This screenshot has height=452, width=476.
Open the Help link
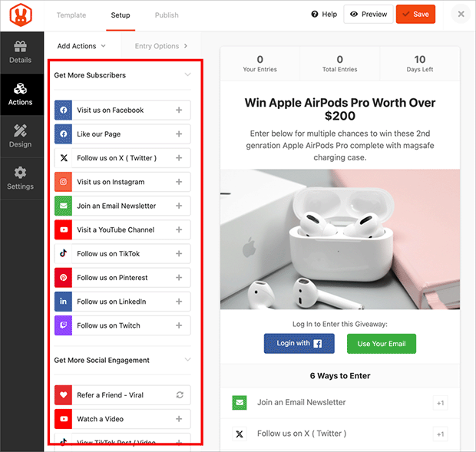[x=324, y=15]
